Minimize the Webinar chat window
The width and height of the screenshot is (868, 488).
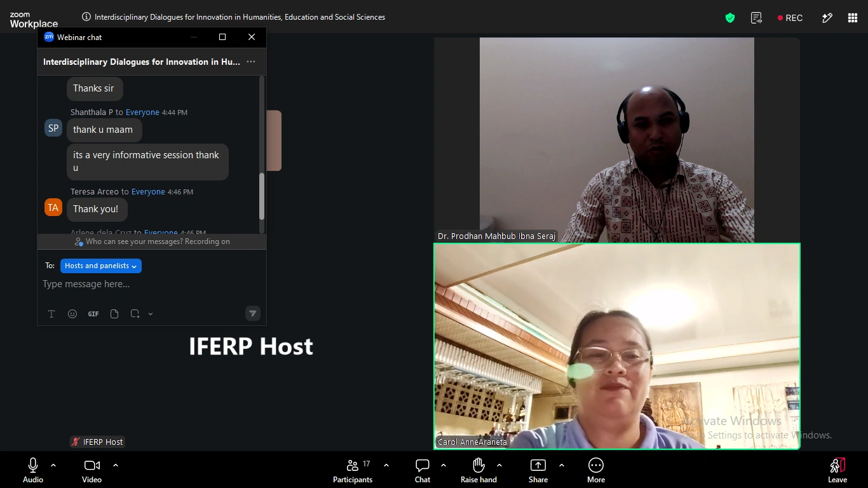click(x=194, y=37)
